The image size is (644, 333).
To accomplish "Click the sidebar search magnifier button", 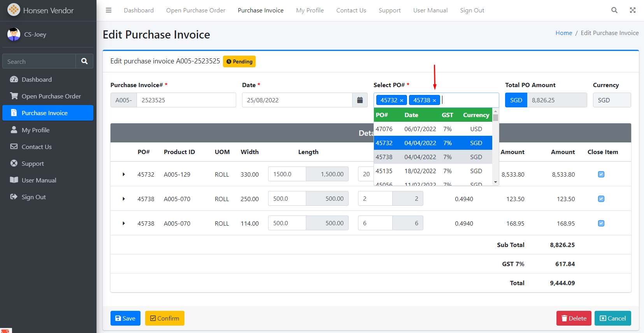I will [84, 61].
